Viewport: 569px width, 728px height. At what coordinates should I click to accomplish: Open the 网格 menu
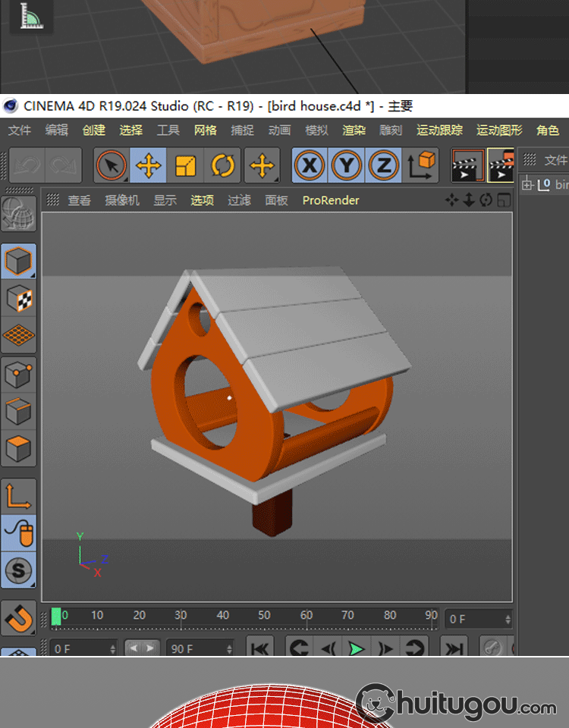206,130
